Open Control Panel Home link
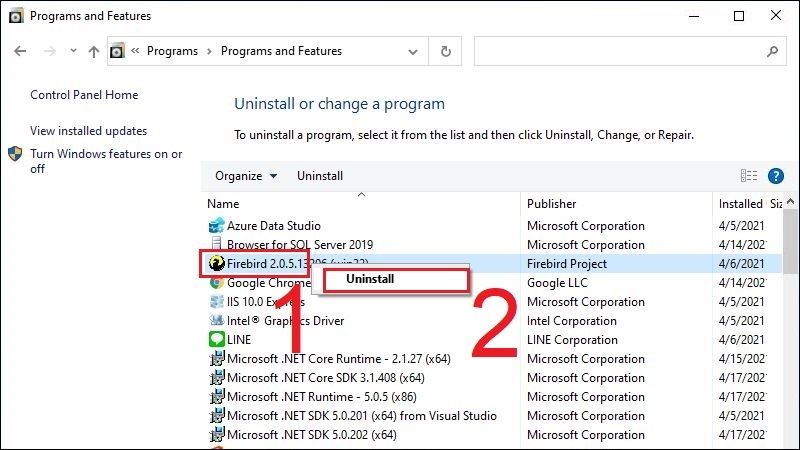Viewport: 800px width, 450px height. [84, 95]
